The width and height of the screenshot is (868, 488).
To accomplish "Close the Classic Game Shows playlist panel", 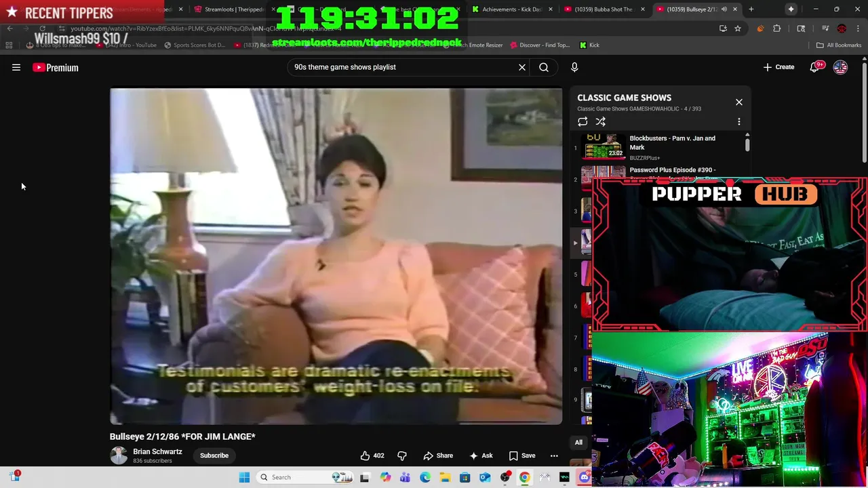I will (x=739, y=102).
